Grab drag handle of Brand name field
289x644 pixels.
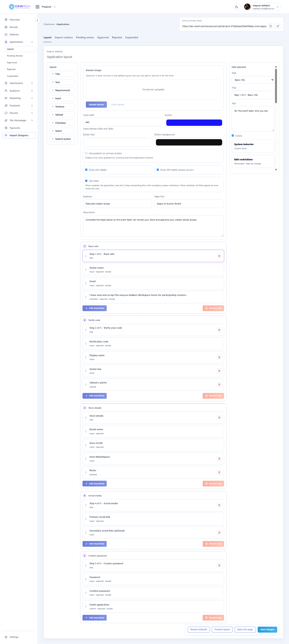tap(86, 431)
